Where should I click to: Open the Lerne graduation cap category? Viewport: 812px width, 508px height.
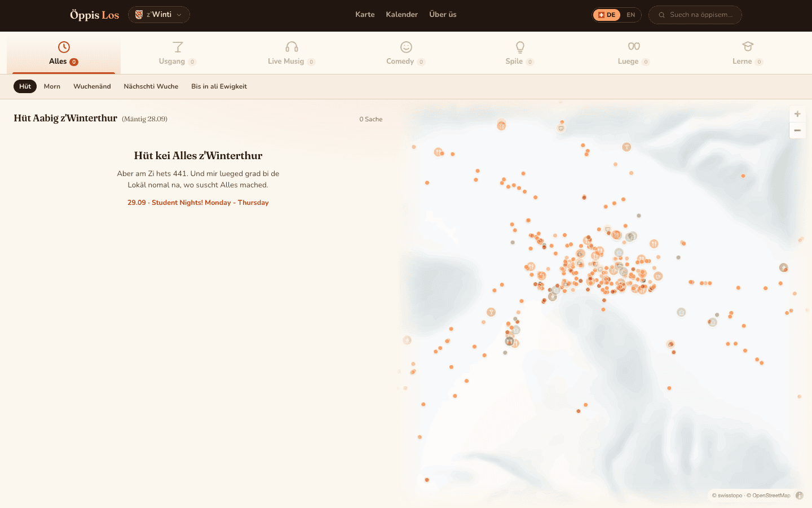(748, 54)
